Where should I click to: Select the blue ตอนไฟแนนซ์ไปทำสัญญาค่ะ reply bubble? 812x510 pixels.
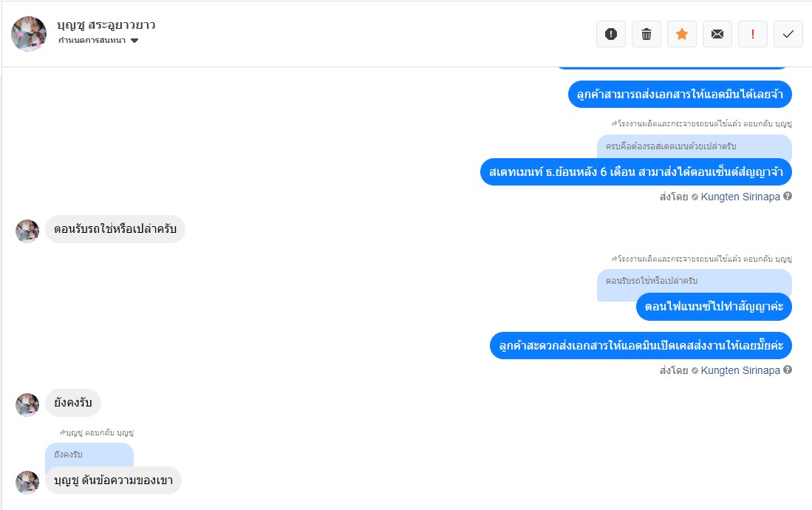(x=714, y=307)
